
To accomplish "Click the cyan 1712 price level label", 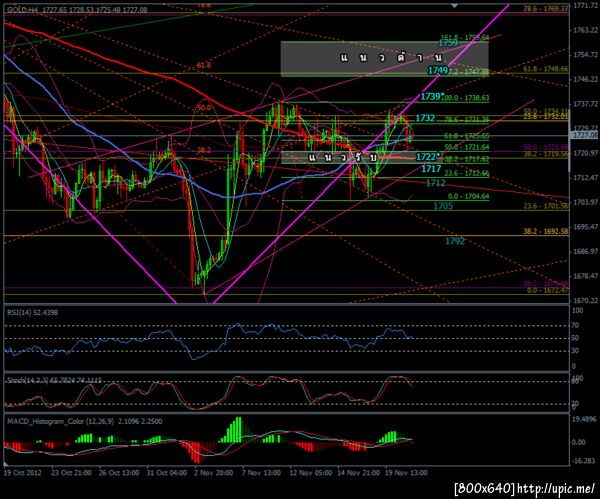I will (x=435, y=183).
